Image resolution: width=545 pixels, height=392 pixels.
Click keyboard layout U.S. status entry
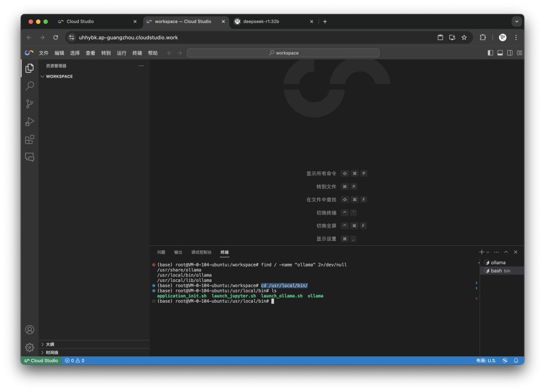tap(486, 361)
